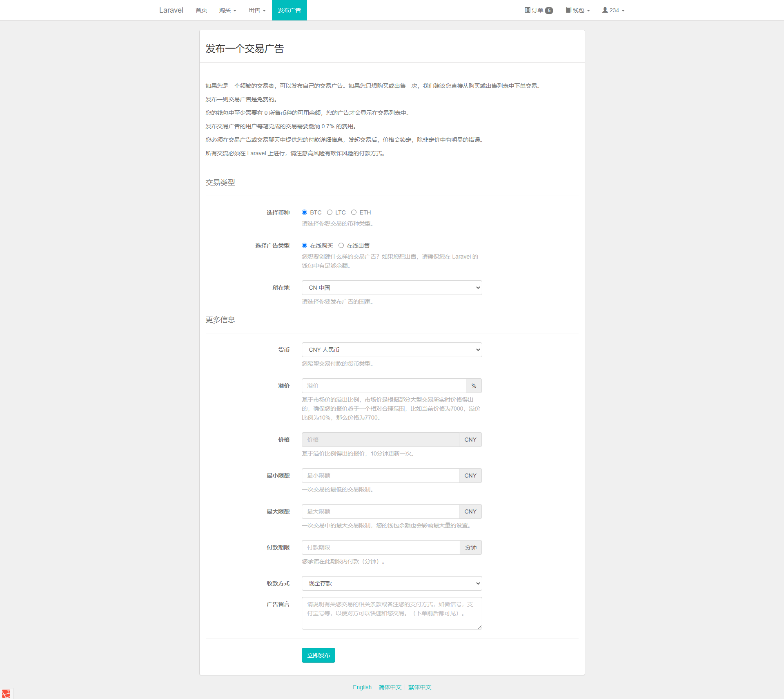Click the 立即发布 publish button
The width and height of the screenshot is (784, 699).
click(318, 655)
